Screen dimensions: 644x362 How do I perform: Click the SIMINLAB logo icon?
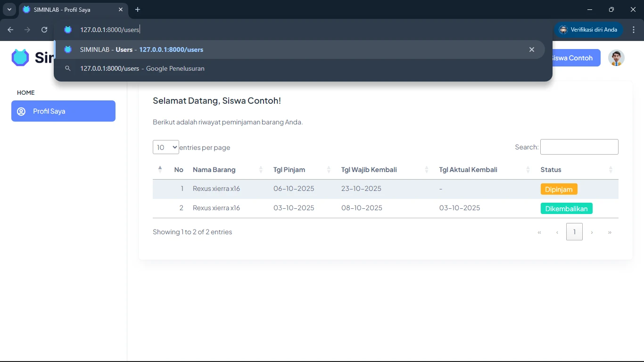pos(20,58)
